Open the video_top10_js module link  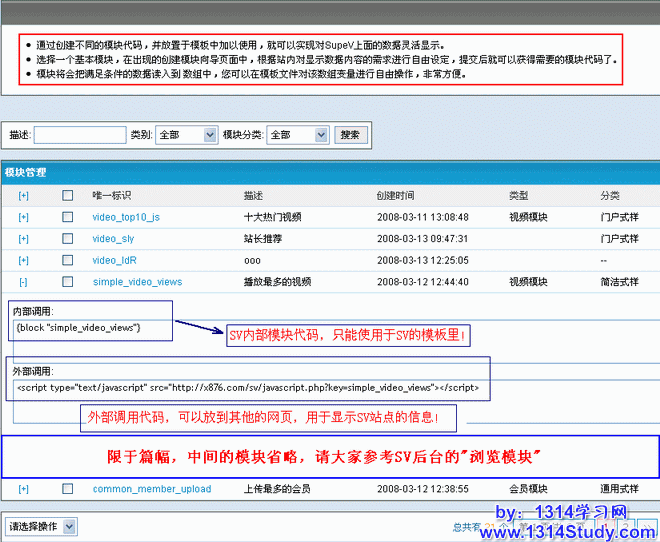(x=126, y=217)
